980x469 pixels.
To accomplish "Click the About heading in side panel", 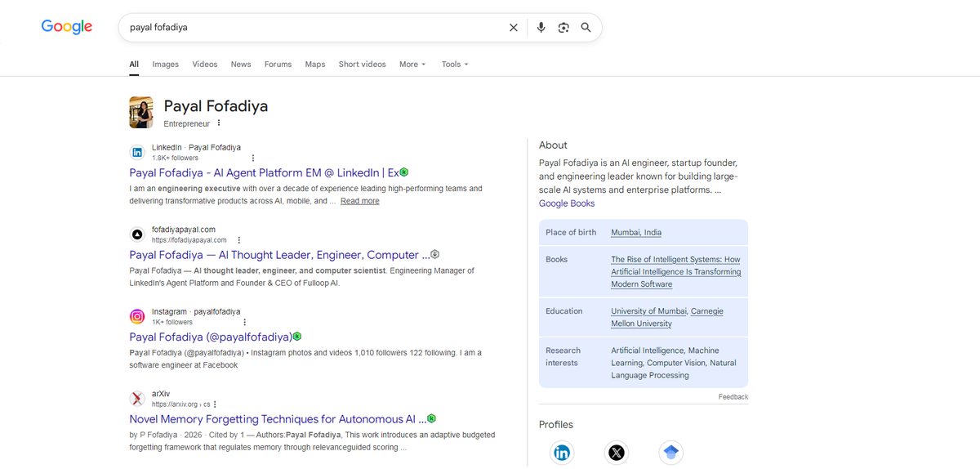I will click(553, 145).
